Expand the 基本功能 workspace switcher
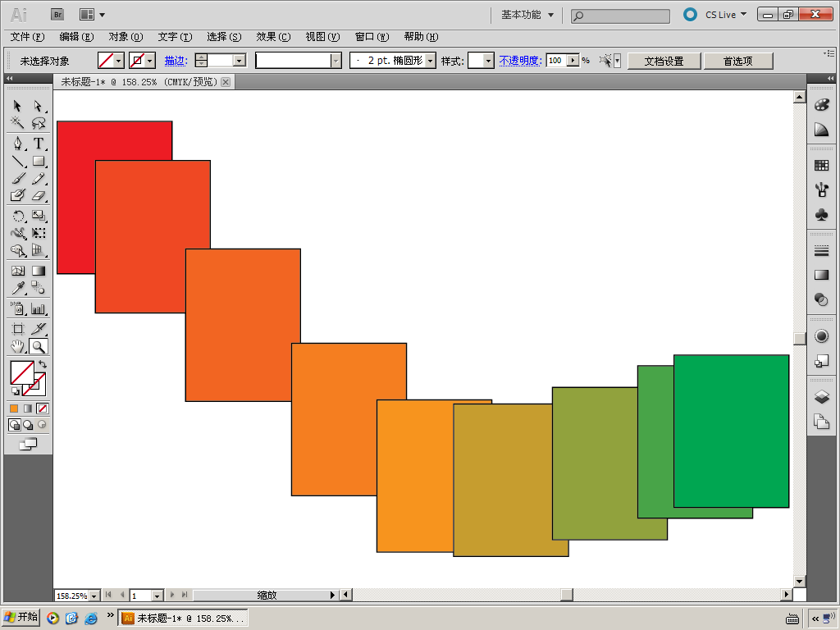Screen dimensions: 840x630 tap(527, 15)
